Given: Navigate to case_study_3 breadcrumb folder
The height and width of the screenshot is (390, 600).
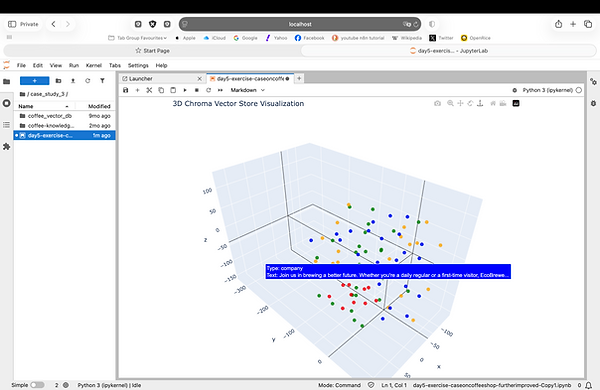Looking at the screenshot, I should 47,94.
